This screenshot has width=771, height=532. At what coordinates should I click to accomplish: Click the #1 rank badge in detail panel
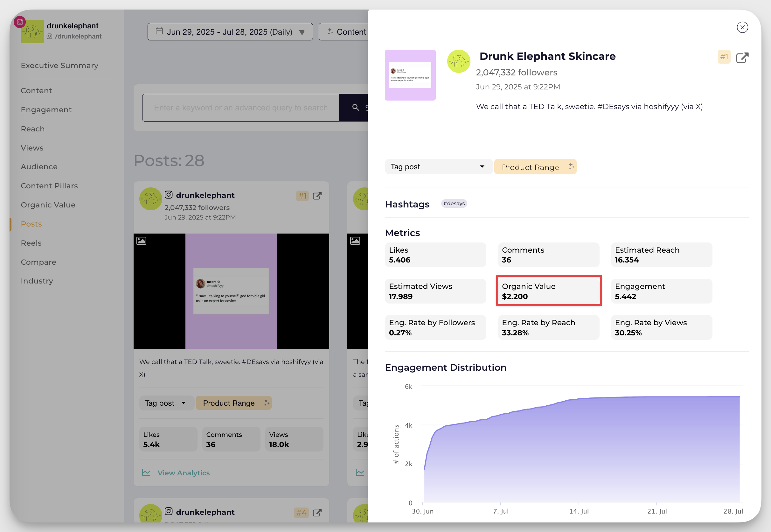click(724, 57)
